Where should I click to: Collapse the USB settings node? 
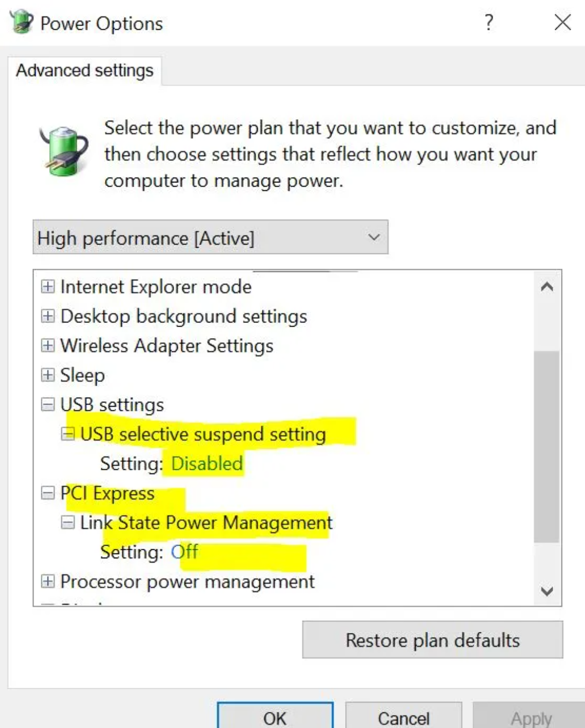(48, 405)
